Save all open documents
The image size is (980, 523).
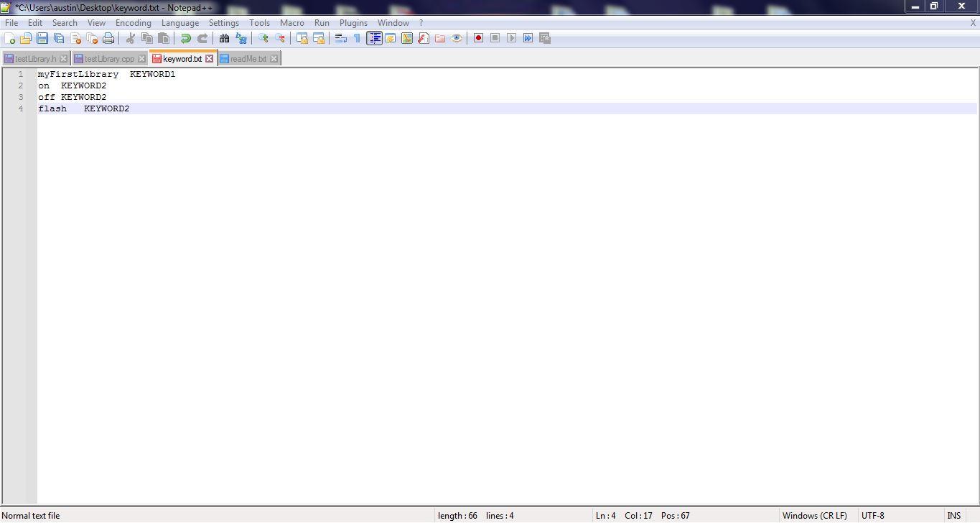pos(60,38)
